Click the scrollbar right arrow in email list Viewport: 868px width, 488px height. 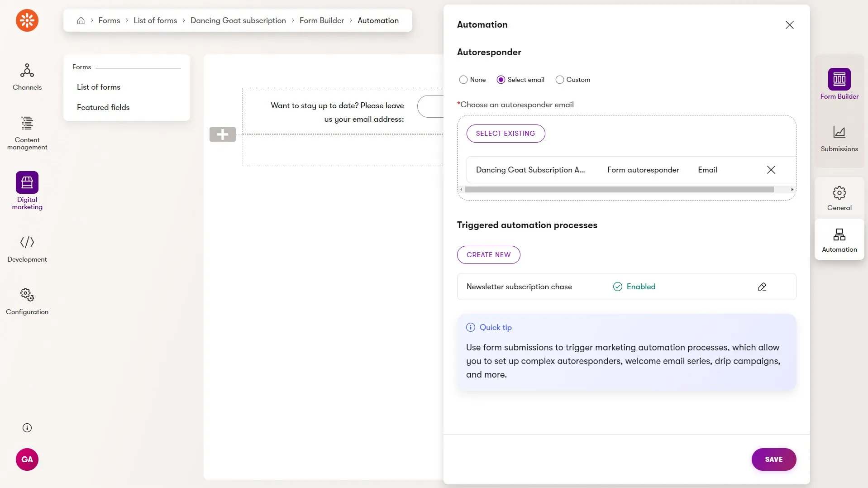click(x=792, y=190)
